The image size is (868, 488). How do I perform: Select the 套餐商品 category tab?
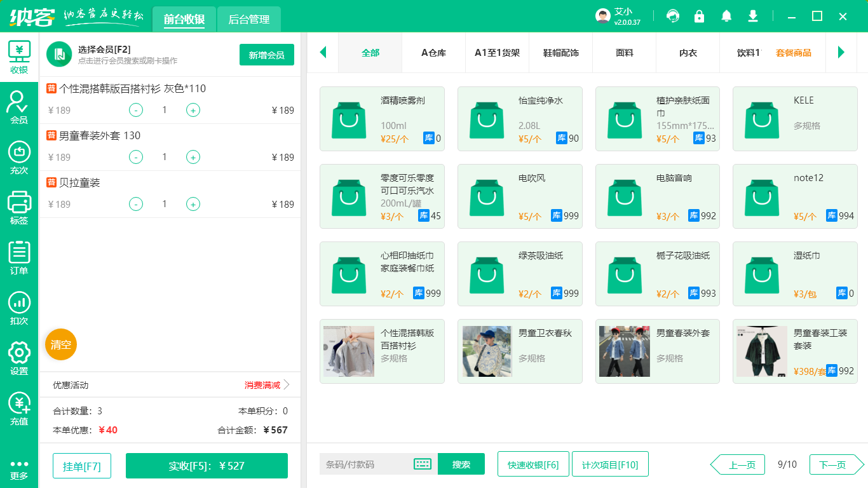point(794,53)
